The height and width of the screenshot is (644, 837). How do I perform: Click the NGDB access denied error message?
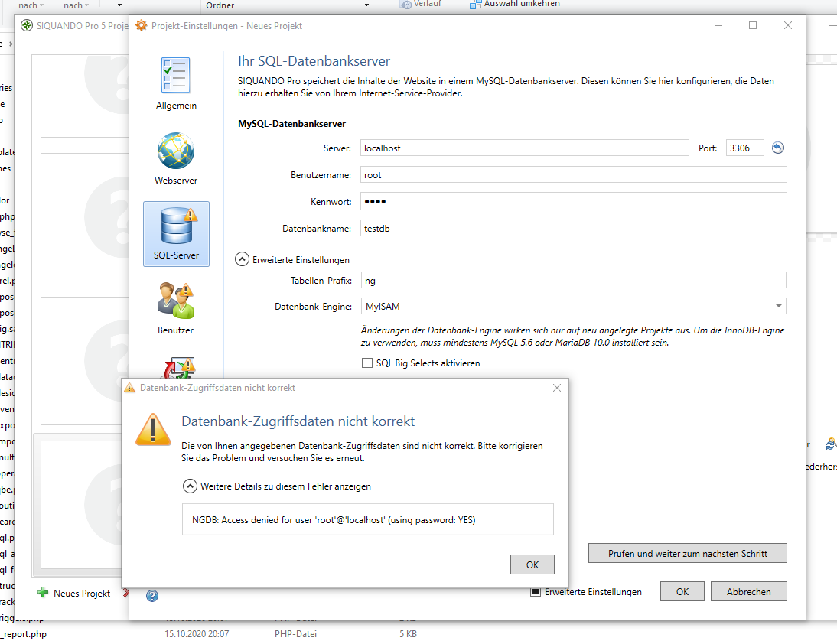tap(334, 519)
